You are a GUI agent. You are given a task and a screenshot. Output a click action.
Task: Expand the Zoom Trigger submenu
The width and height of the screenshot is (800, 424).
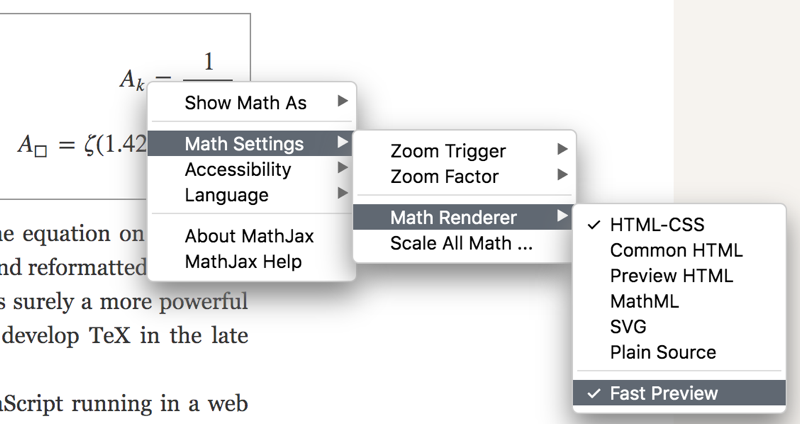click(x=448, y=152)
